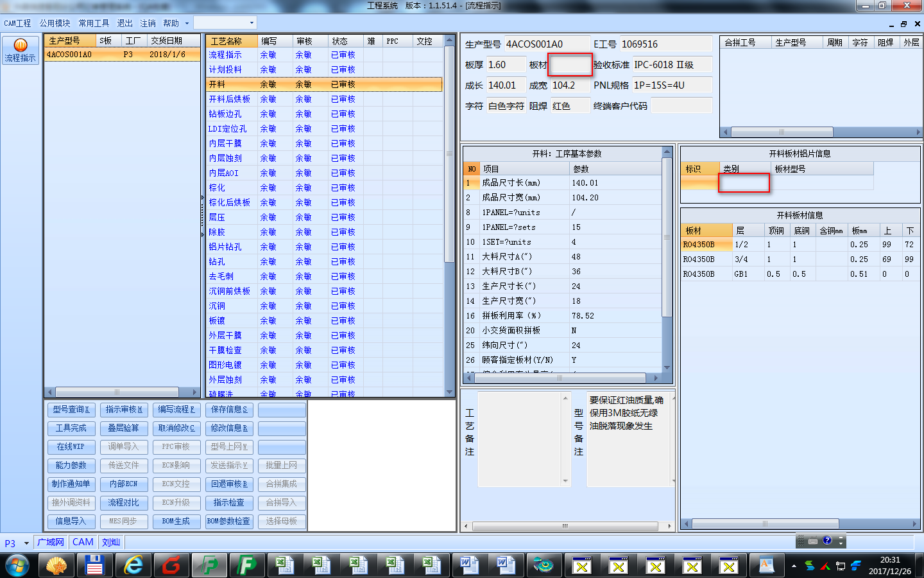The image size is (924, 578).
Task: Open the 公用模块 menu
Action: (55, 23)
